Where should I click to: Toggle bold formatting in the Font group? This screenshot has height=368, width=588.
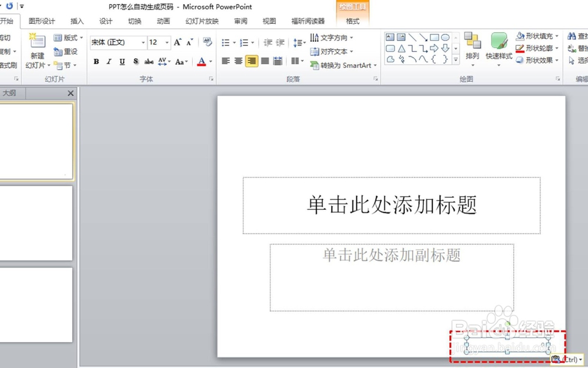click(x=96, y=61)
